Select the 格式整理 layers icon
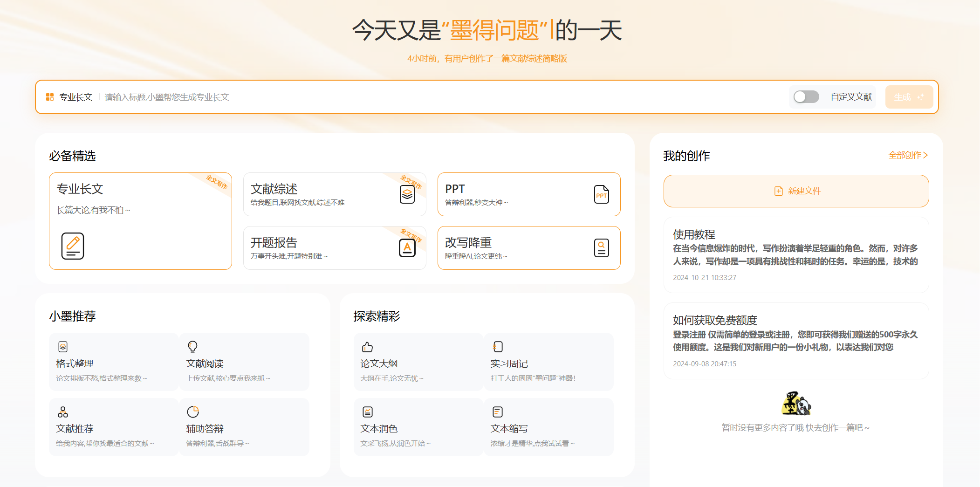Screen dimensions: 980x487 pos(63,347)
